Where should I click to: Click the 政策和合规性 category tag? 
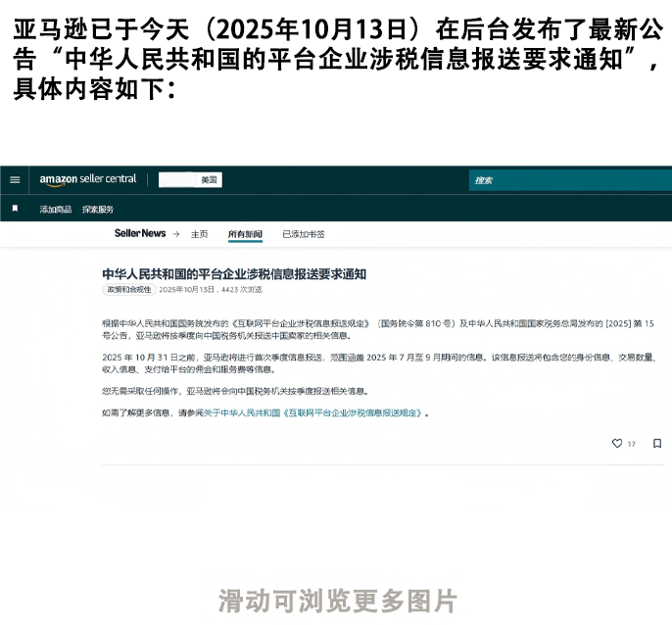click(129, 289)
